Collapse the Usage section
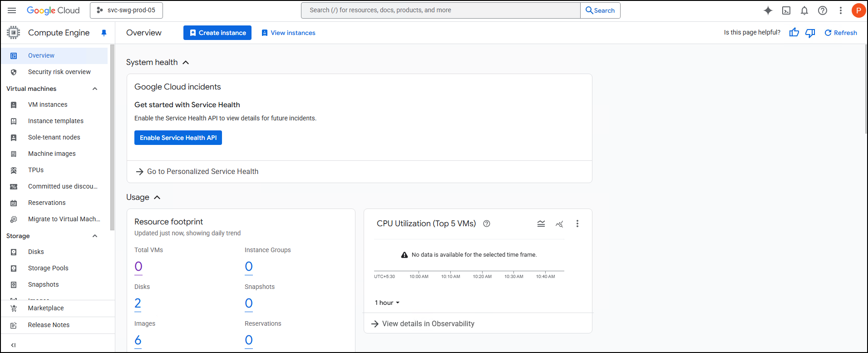The width and height of the screenshot is (868, 353). click(157, 197)
